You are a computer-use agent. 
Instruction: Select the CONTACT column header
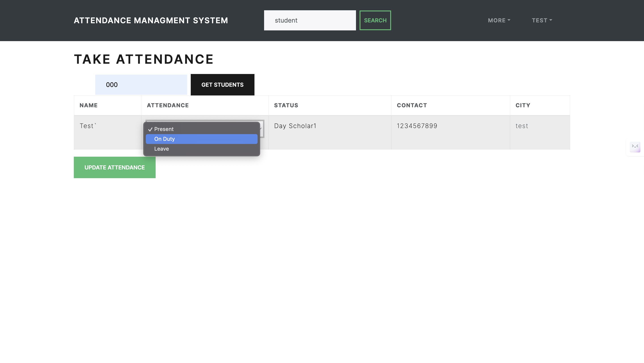(412, 105)
